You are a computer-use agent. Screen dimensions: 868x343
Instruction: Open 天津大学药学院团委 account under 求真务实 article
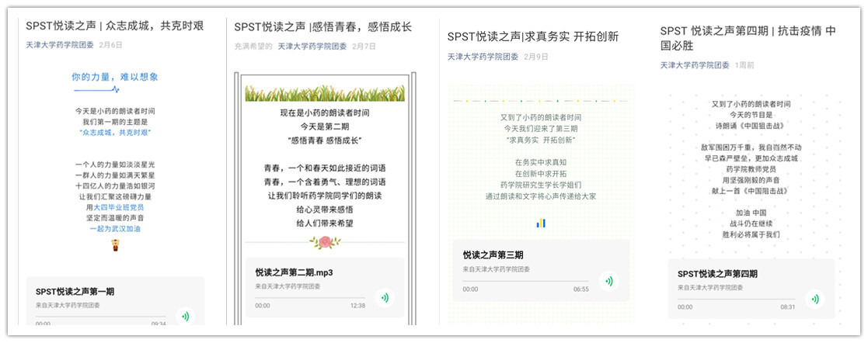[482, 57]
